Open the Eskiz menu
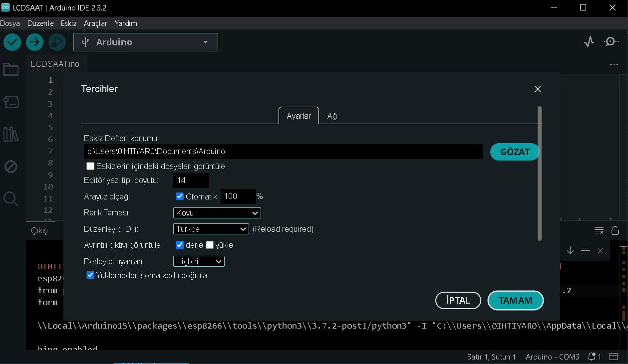Image resolution: width=628 pixels, height=364 pixels. click(x=69, y=23)
